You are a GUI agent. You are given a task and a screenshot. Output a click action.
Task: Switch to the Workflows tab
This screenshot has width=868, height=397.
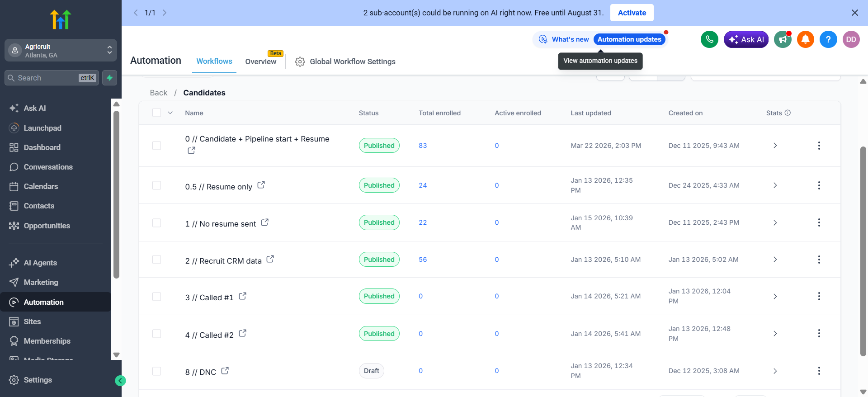(214, 61)
